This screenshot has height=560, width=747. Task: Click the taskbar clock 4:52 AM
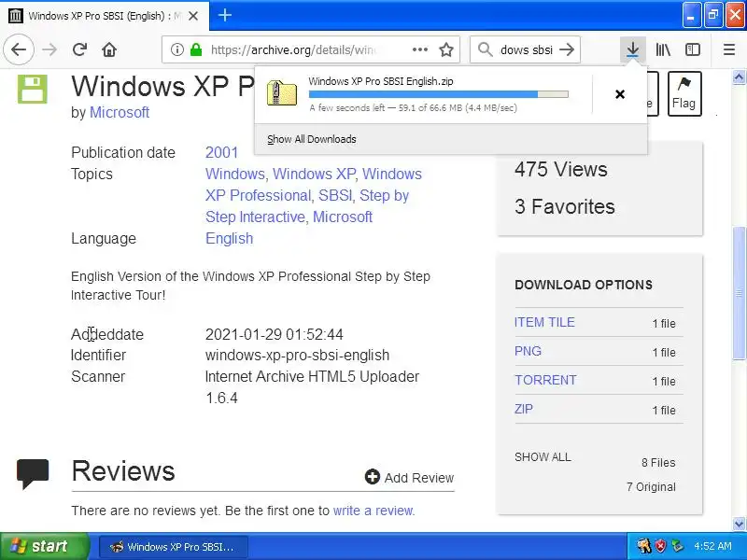[712, 546]
